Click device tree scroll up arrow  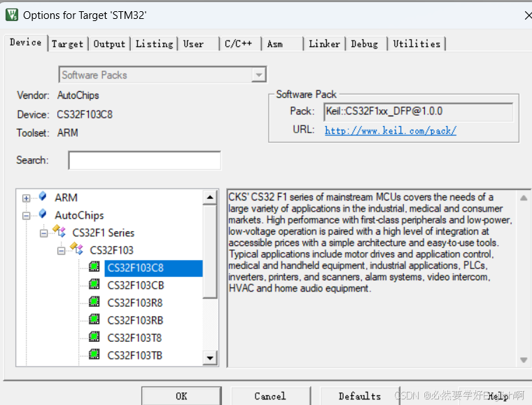click(210, 197)
